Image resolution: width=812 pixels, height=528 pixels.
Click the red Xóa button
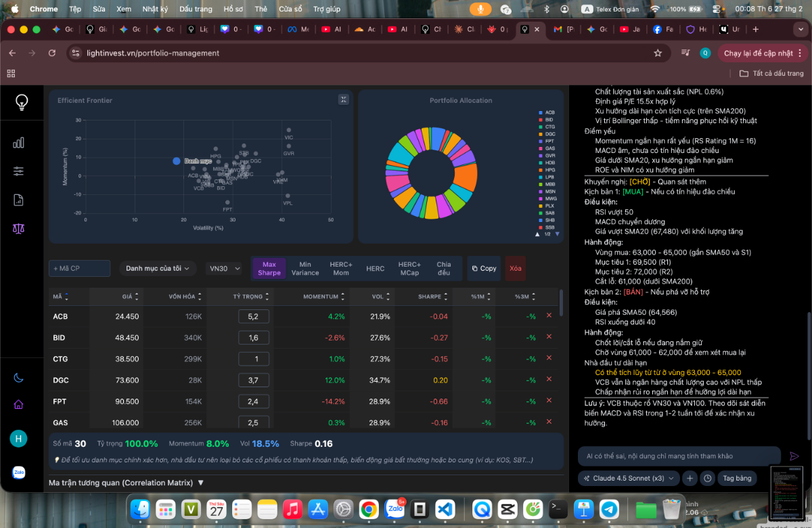516,269
